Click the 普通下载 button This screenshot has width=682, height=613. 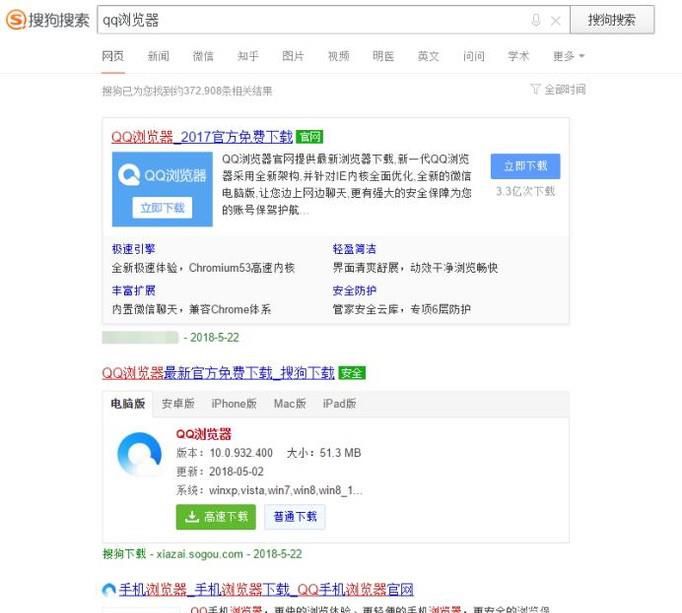(x=295, y=517)
